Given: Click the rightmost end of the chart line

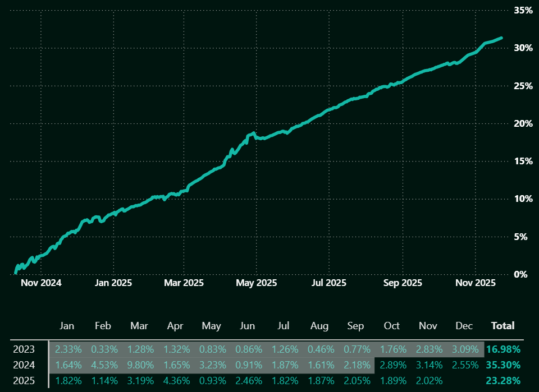Looking at the screenshot, I should [501, 38].
